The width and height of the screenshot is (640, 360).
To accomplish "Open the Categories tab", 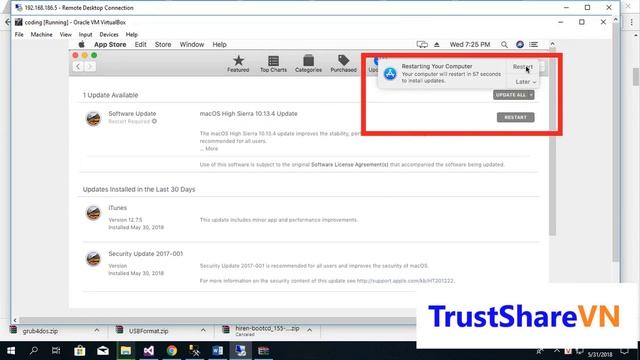I will point(308,64).
